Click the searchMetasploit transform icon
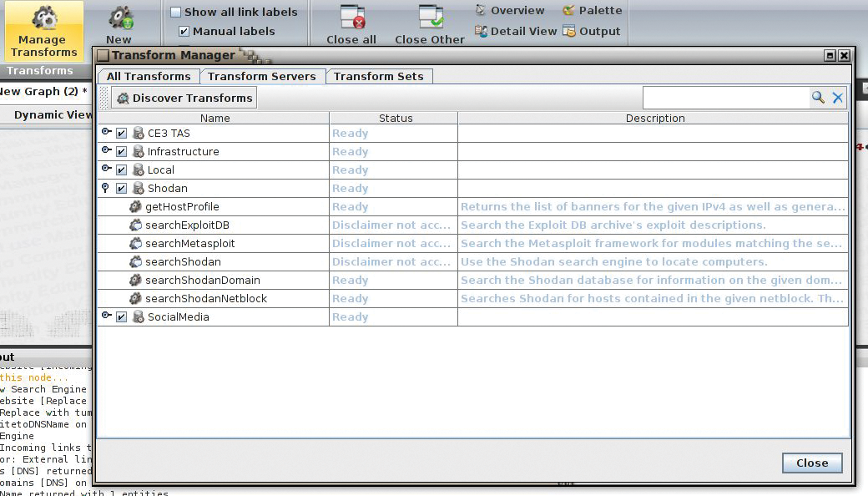The image size is (868, 496). [x=135, y=243]
